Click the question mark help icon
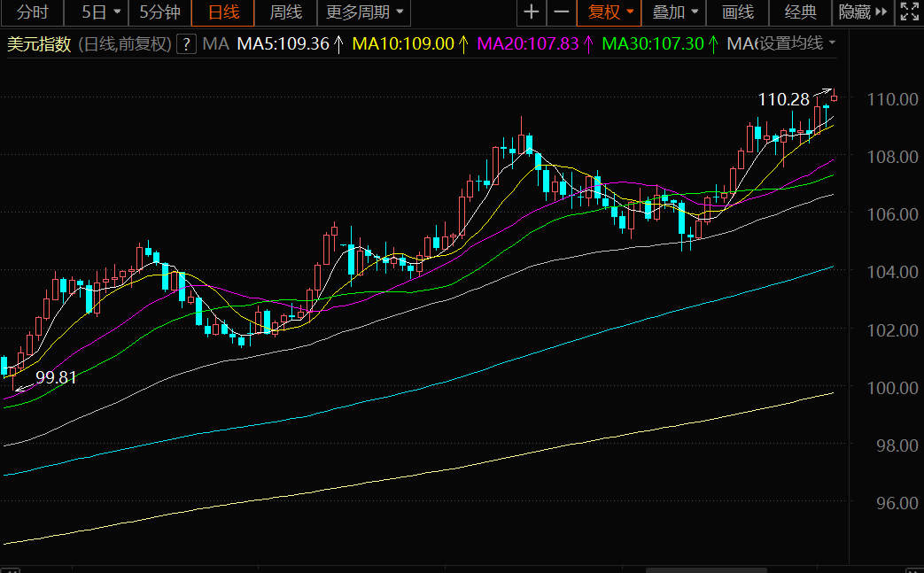The height and width of the screenshot is (573, 924). tap(187, 44)
